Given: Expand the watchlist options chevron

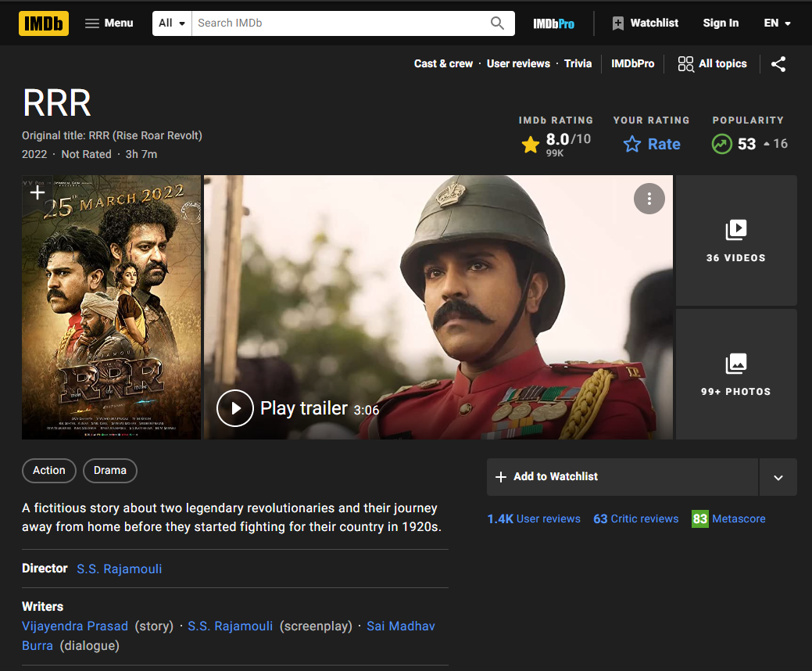Looking at the screenshot, I should tap(778, 477).
